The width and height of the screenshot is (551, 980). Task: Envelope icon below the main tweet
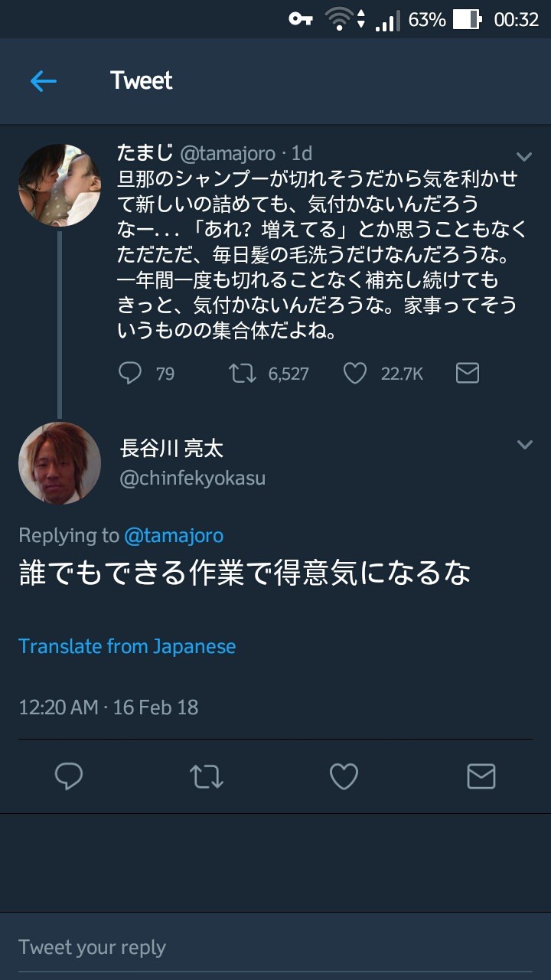click(481, 777)
